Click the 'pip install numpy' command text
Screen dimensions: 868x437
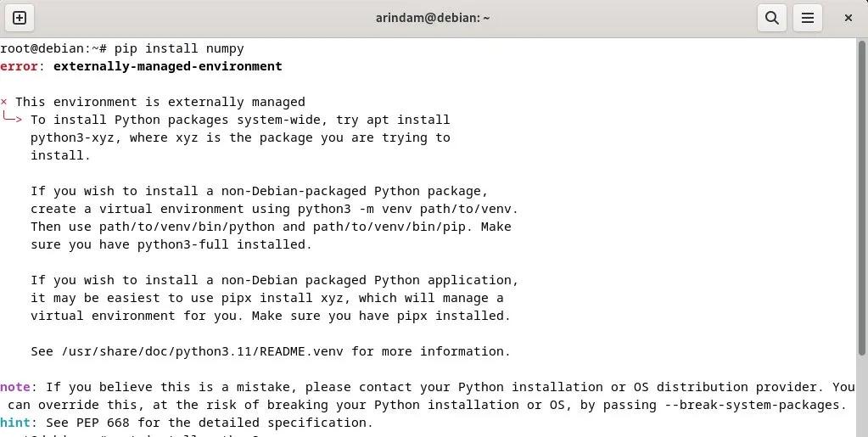pos(179,48)
